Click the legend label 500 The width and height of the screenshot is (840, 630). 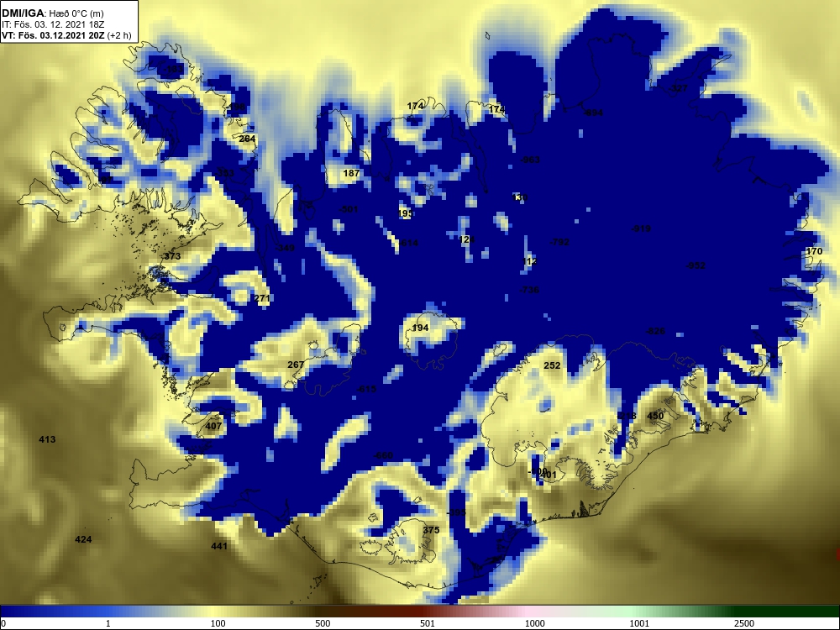tap(323, 623)
